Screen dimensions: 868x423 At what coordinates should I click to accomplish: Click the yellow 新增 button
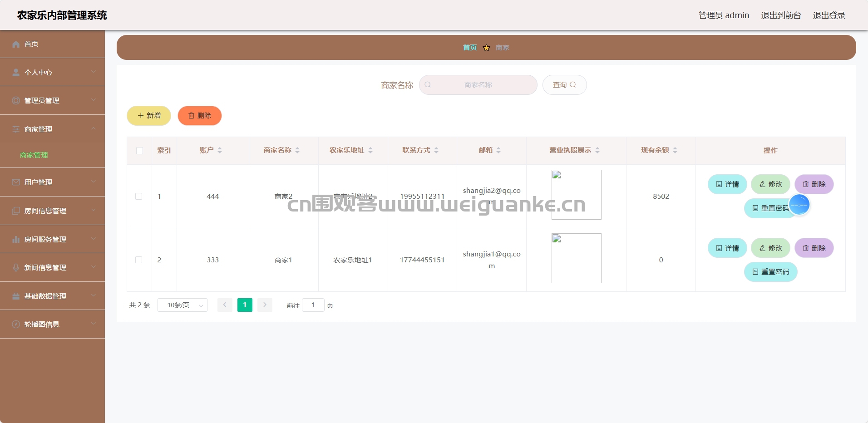[x=149, y=116]
